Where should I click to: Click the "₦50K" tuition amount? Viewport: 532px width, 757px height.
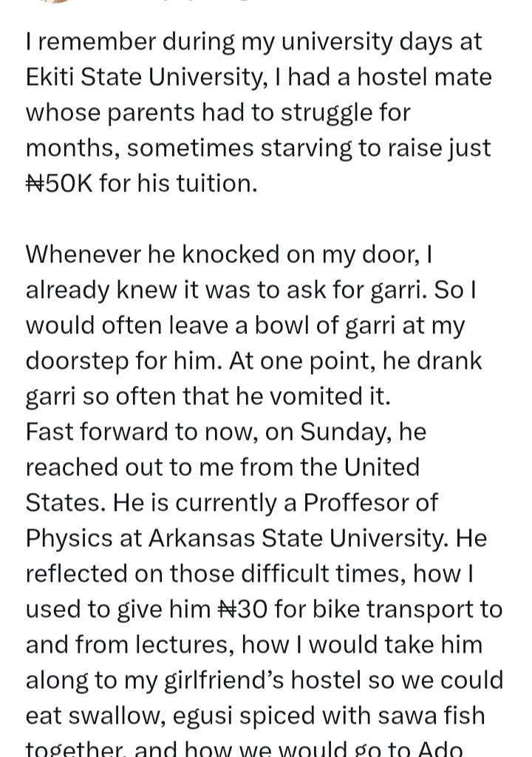[x=59, y=183]
